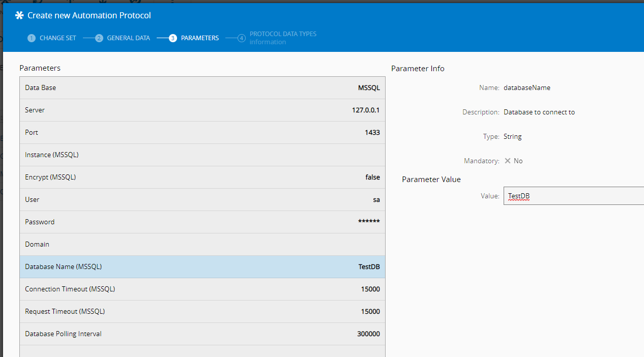Click the X icon next to Mandatory
Screen dimensions: 644x357
[508, 161]
